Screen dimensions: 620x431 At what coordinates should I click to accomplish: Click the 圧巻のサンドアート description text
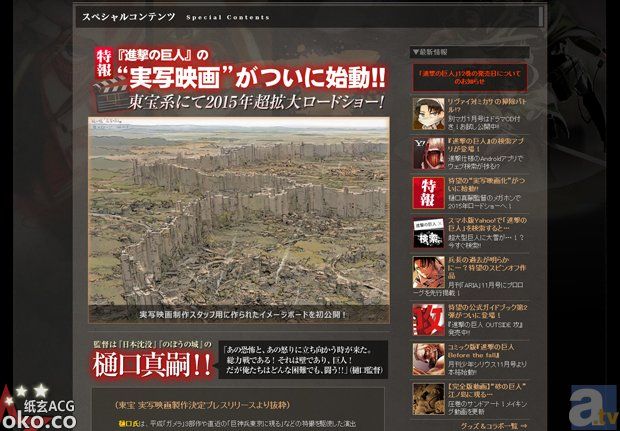pyautogui.click(x=487, y=407)
